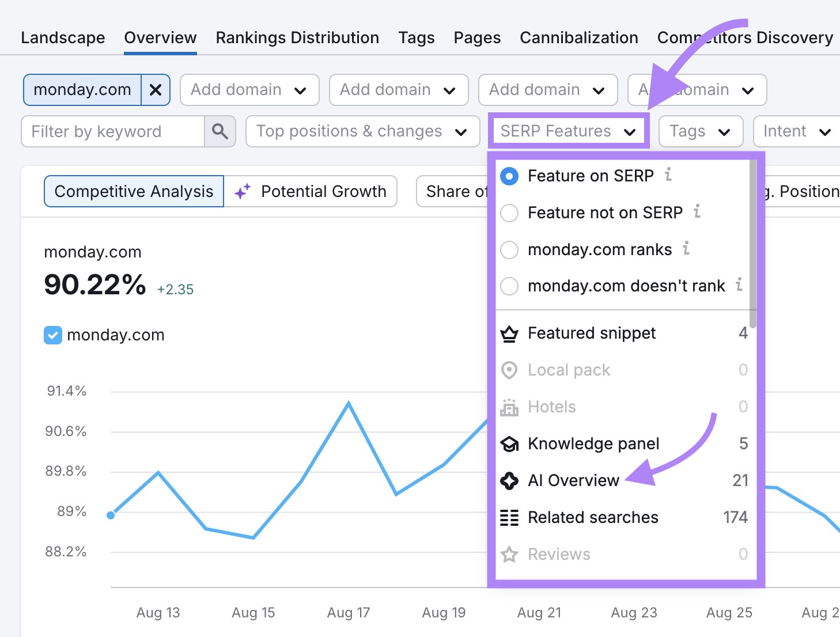Select the Featured snippet crown icon
The image size is (840, 637).
[509, 333]
